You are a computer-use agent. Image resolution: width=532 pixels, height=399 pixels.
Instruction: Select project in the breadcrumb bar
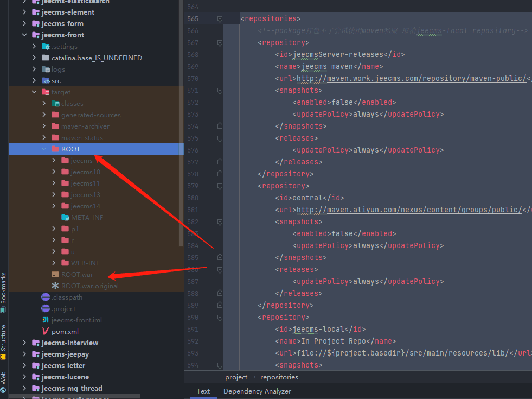point(236,377)
